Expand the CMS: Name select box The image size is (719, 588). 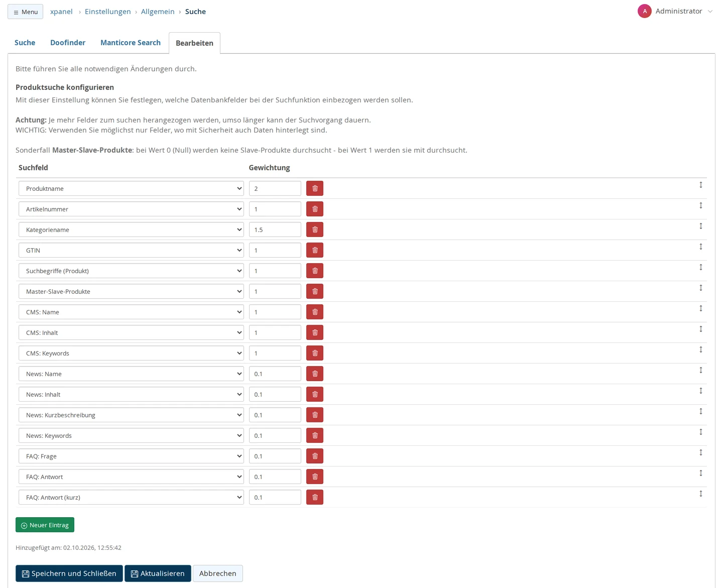pyautogui.click(x=131, y=312)
